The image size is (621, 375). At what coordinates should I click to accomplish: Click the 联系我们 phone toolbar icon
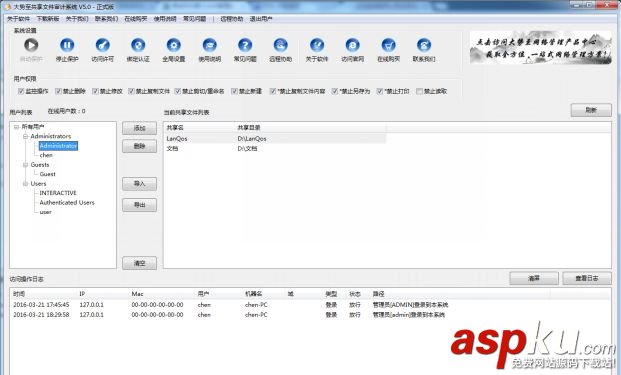[x=424, y=45]
